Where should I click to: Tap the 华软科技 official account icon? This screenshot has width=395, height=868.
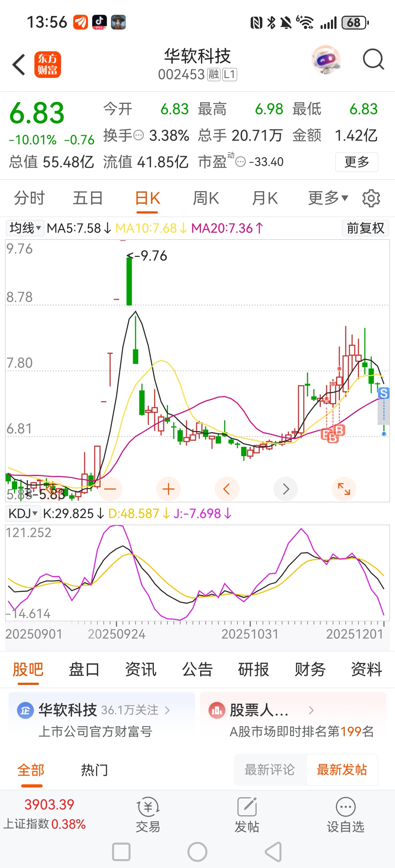pos(25,711)
